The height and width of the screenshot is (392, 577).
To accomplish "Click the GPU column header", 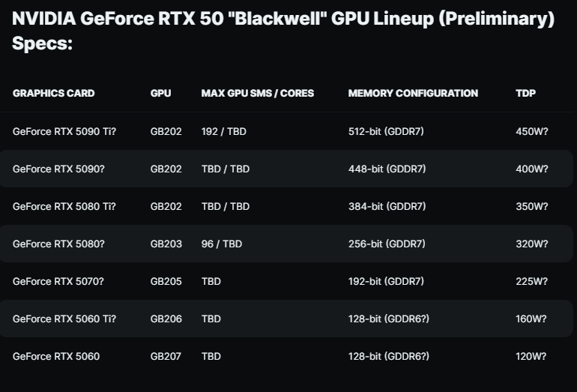I will pyautogui.click(x=160, y=94).
